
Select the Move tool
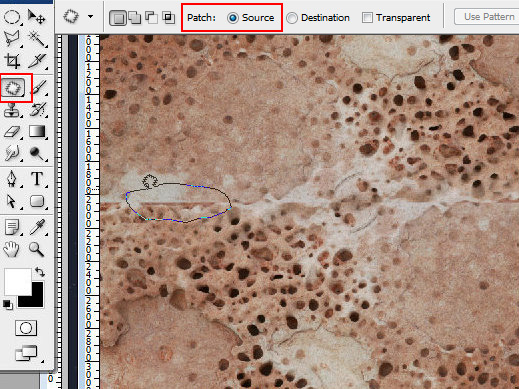pos(37,17)
